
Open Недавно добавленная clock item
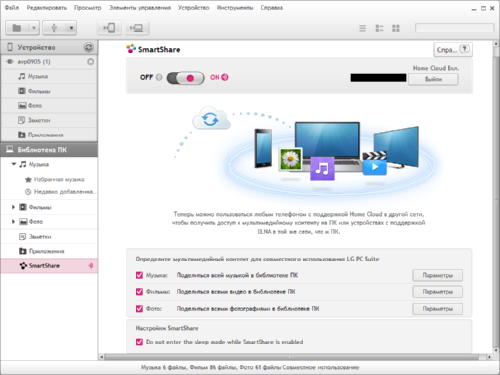61,192
